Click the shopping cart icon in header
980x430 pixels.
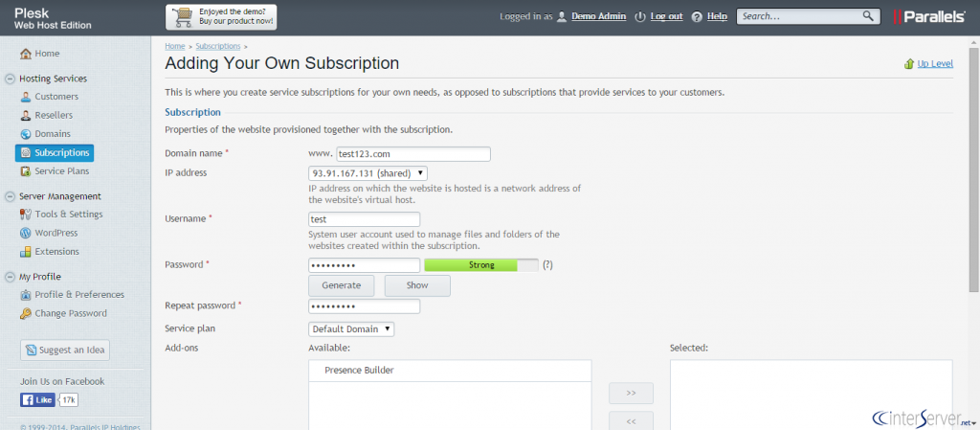tap(183, 17)
